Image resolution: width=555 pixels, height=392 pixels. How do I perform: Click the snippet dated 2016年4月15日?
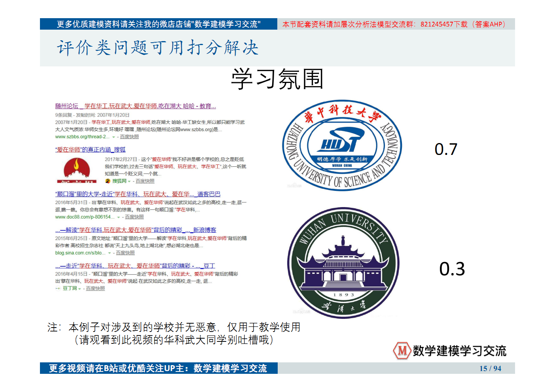click(x=146, y=277)
